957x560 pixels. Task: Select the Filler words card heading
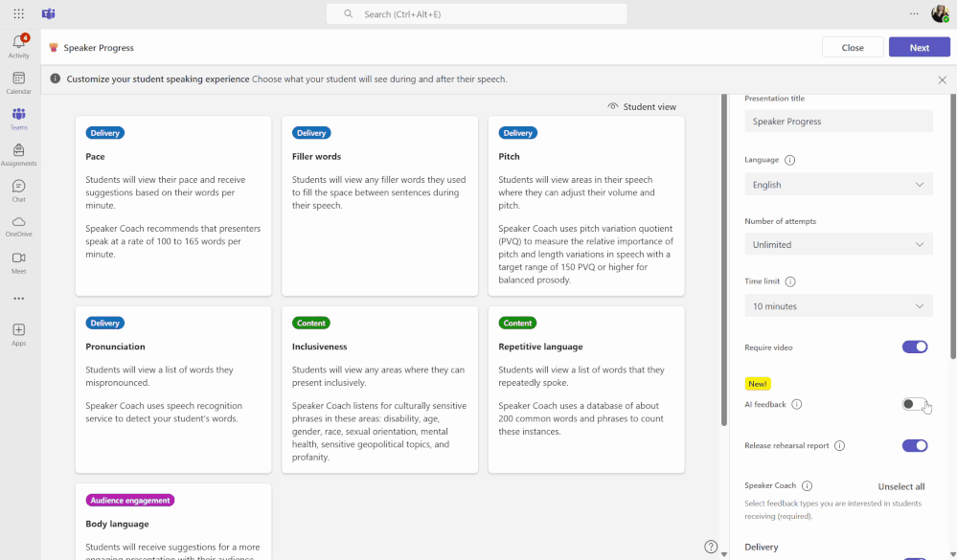coord(316,157)
